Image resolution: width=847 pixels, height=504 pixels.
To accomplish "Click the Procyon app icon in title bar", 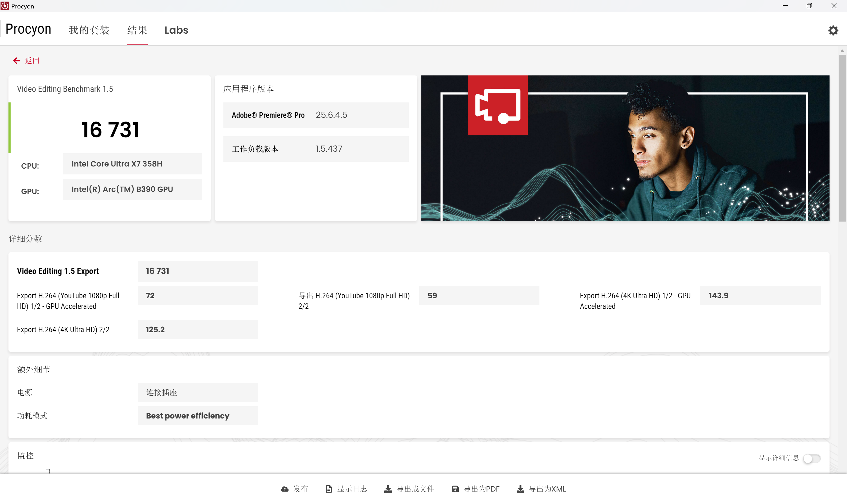I will click(5, 6).
